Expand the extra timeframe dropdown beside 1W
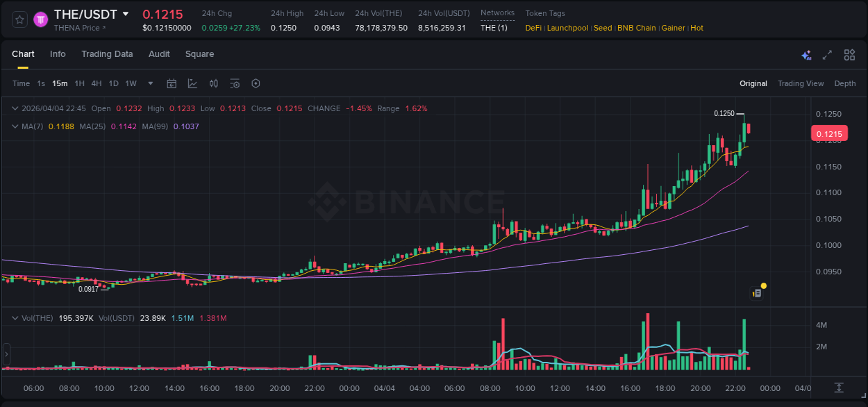Image resolution: width=868 pixels, height=407 pixels. click(149, 83)
